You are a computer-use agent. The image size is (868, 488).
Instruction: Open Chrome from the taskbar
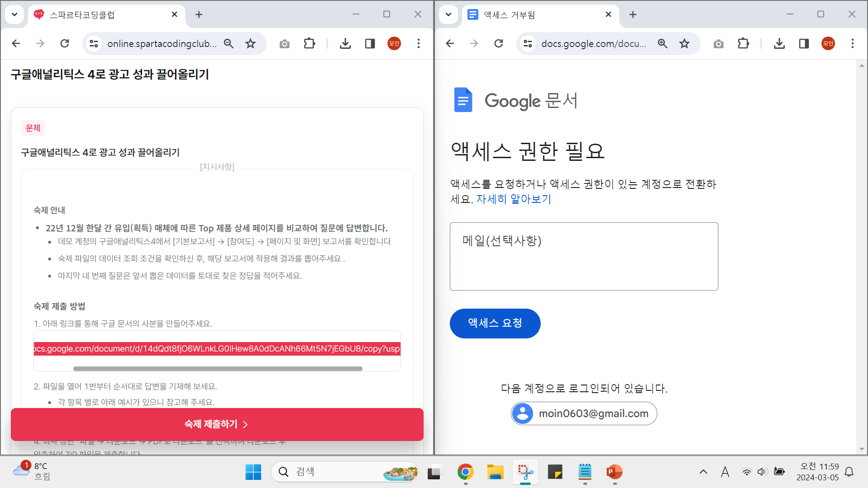[465, 472]
